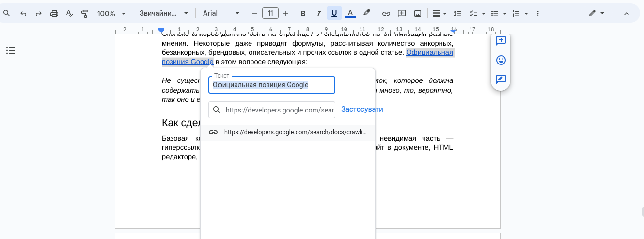This screenshot has width=644, height=239.
Task: Click the Текст link title input field
Action: tap(272, 85)
